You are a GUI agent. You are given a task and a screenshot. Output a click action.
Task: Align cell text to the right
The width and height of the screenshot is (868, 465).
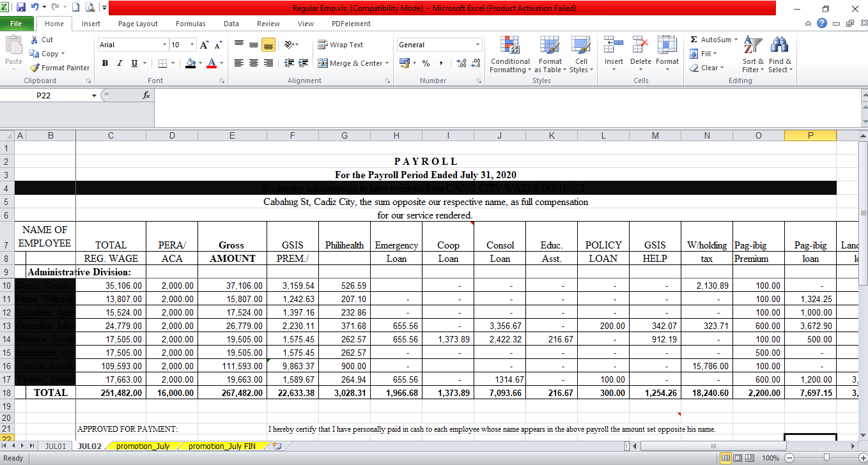point(268,63)
